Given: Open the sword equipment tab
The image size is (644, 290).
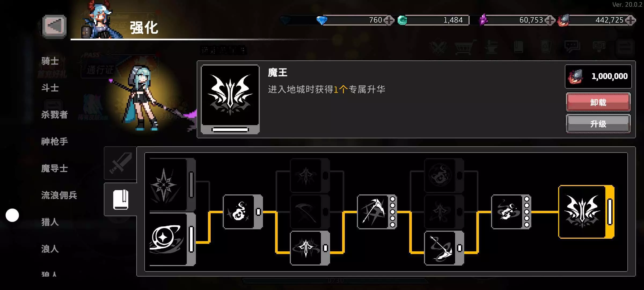Looking at the screenshot, I should coord(120,163).
